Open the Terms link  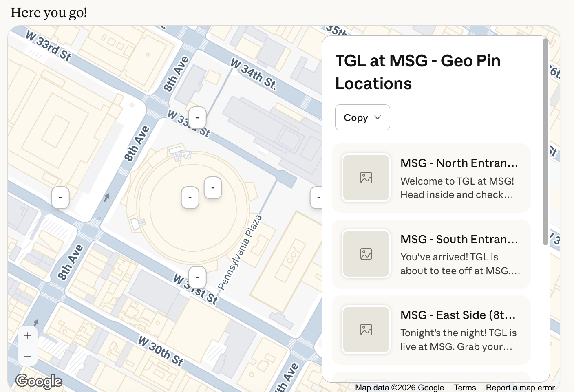point(465,388)
